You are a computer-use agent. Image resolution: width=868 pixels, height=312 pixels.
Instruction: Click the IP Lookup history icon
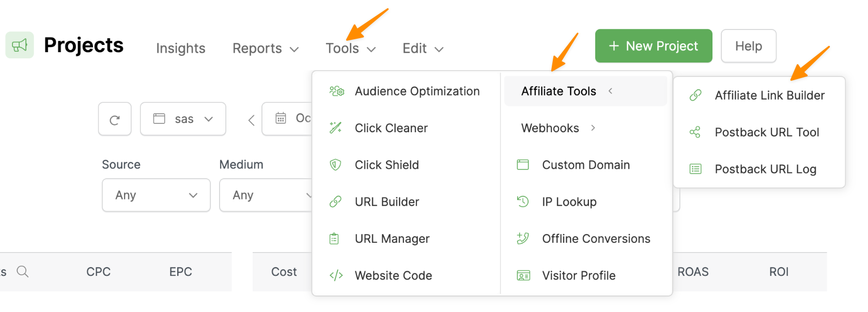click(523, 201)
